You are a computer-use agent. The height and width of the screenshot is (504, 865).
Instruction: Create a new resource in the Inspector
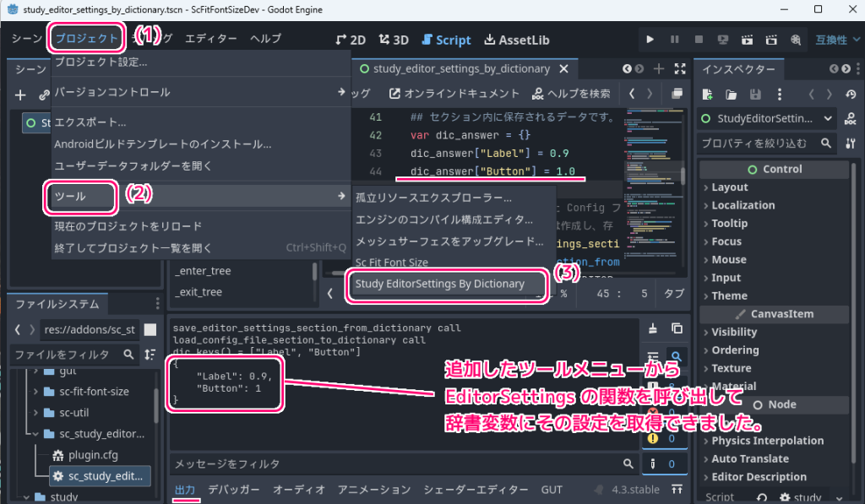(710, 95)
